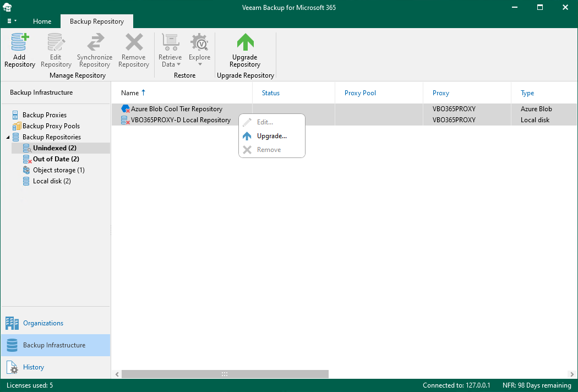Select the VBO365PROXY-D Local Repository row

tap(344, 120)
